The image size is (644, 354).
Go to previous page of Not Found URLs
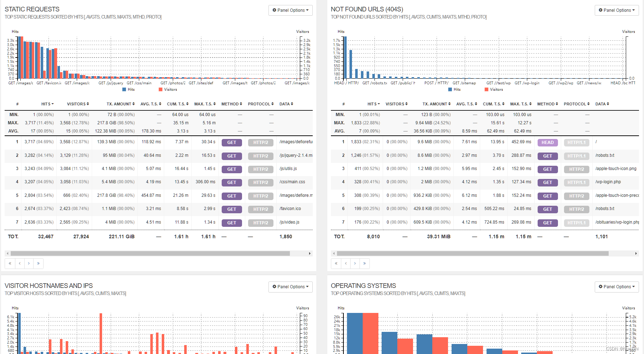346,264
